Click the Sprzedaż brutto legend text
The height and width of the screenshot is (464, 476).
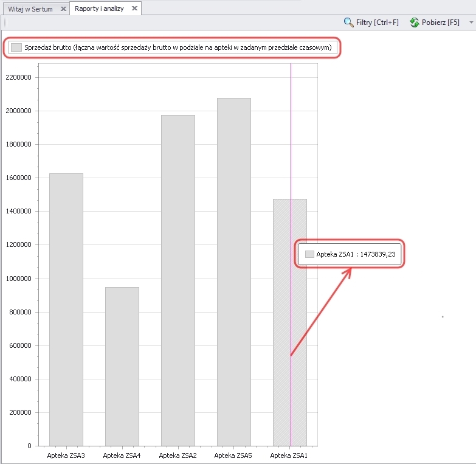coord(179,47)
